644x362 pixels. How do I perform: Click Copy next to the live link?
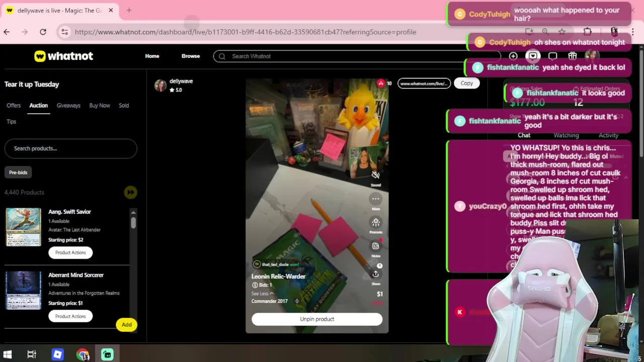coord(466,83)
